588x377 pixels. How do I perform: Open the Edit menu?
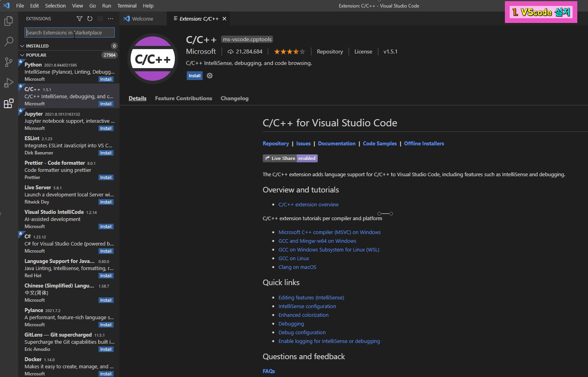(x=34, y=6)
